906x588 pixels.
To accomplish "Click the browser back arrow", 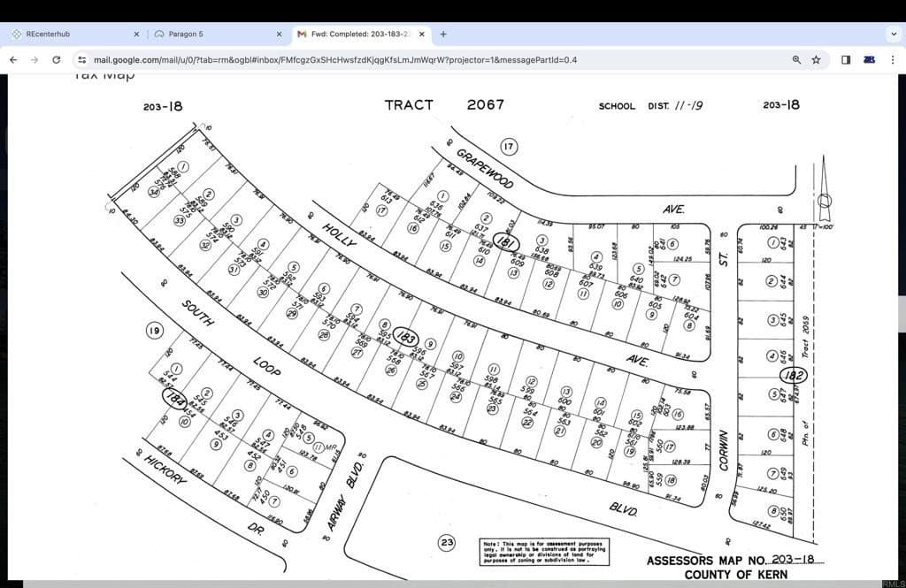I will (13, 59).
